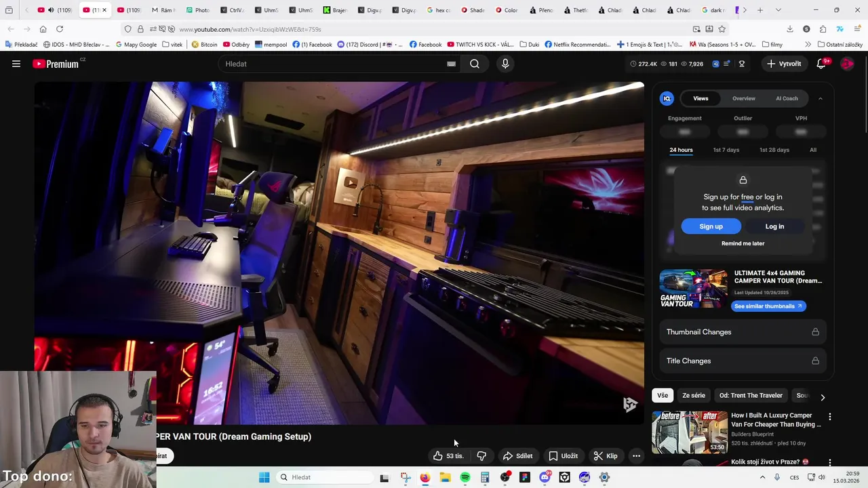The width and height of the screenshot is (868, 488).
Task: Dismiss with Remind me later link
Action: click(743, 243)
